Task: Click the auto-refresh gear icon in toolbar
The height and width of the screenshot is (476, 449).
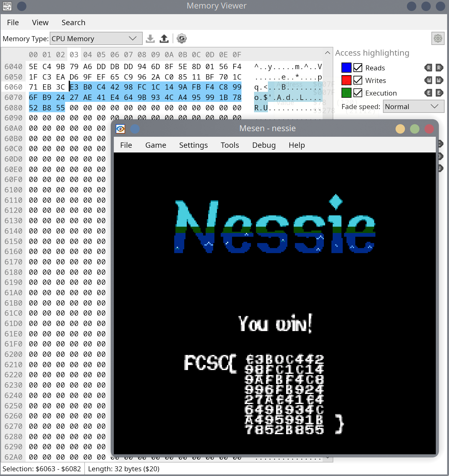Action: coord(181,38)
